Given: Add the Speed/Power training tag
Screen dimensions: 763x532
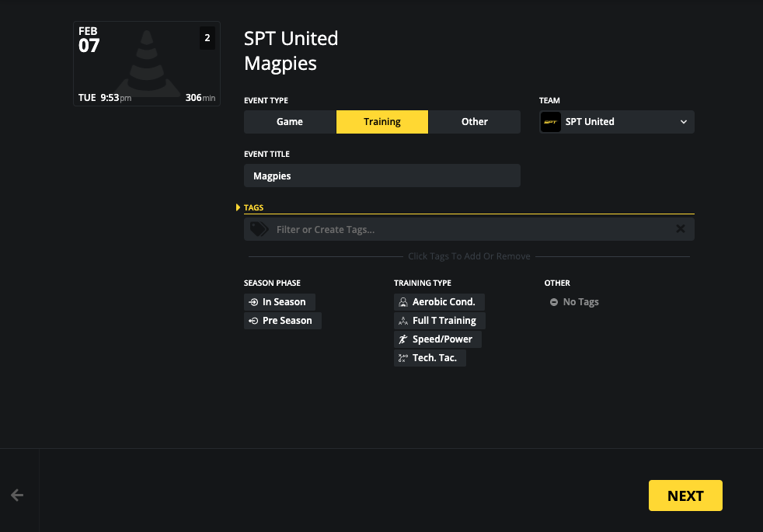Looking at the screenshot, I should pos(437,339).
